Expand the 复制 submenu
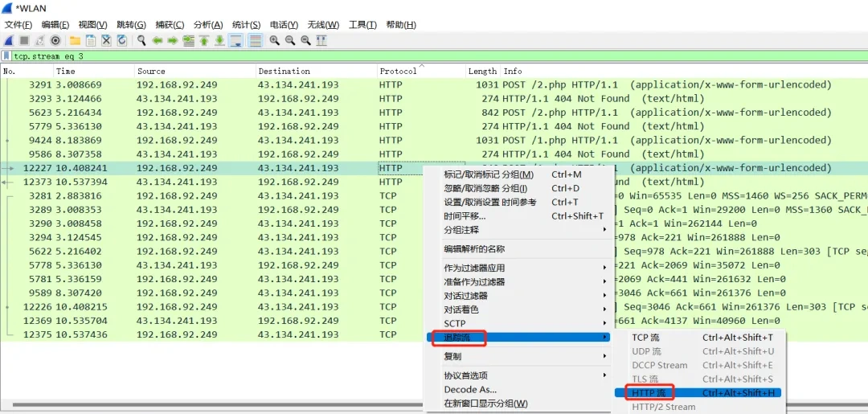868x414 pixels. pyautogui.click(x=518, y=356)
